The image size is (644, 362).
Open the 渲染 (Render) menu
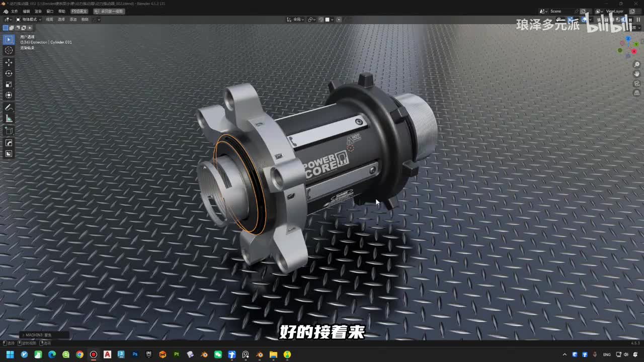point(38,11)
